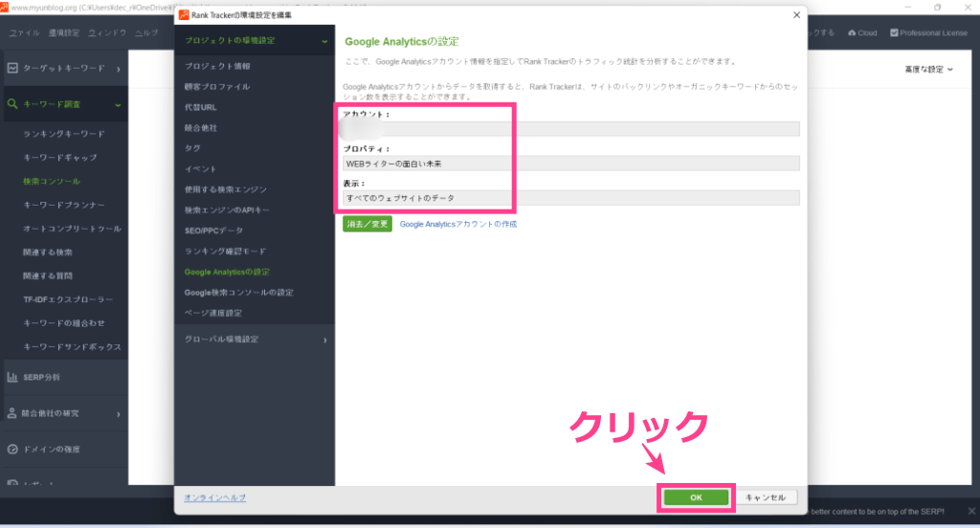980x528 pixels.
Task: Click the ターゲットキーワード chart icon
Action: [x=12, y=68]
